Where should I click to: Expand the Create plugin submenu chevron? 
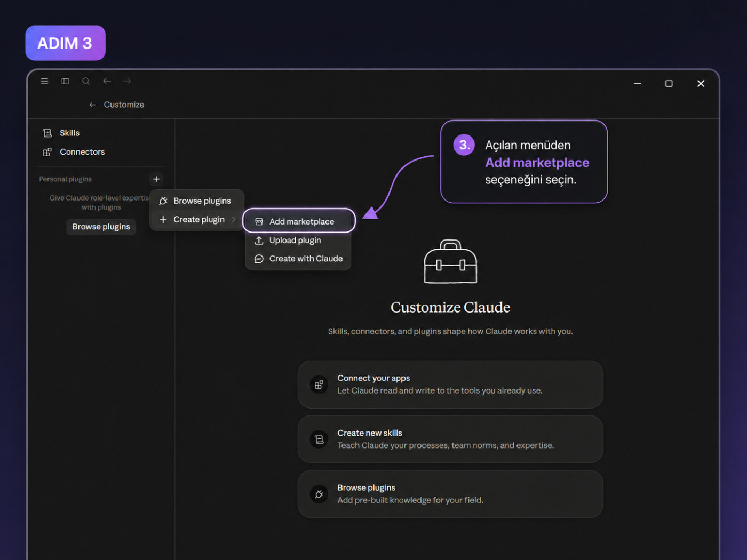(x=234, y=220)
